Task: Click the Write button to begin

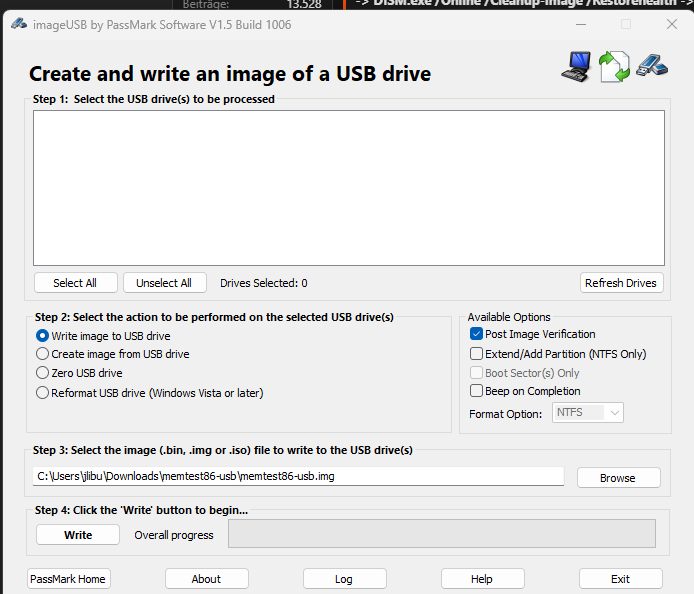Action: coord(78,535)
